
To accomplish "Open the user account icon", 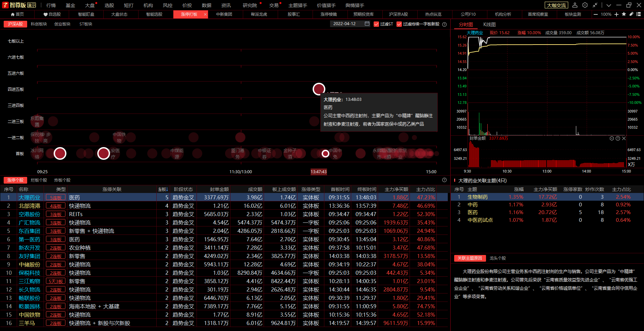I will tap(575, 5).
